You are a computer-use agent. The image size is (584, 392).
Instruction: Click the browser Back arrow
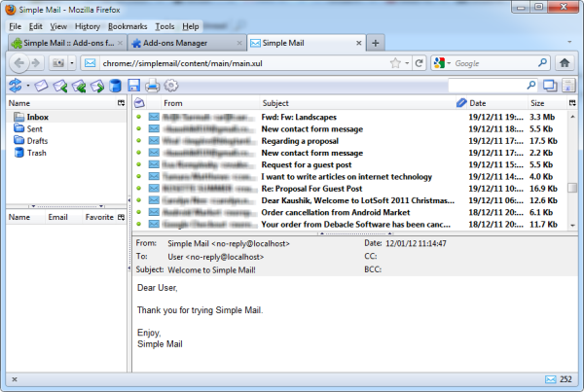(x=19, y=63)
